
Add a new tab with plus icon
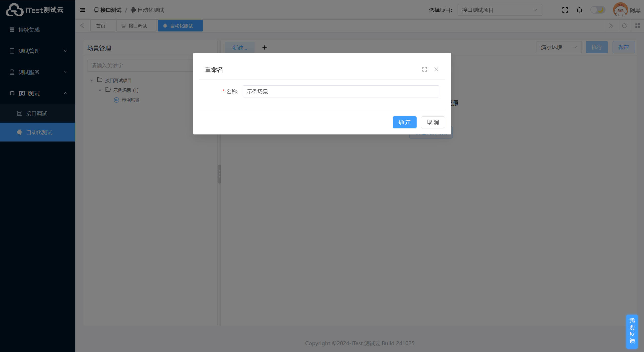[x=264, y=48]
